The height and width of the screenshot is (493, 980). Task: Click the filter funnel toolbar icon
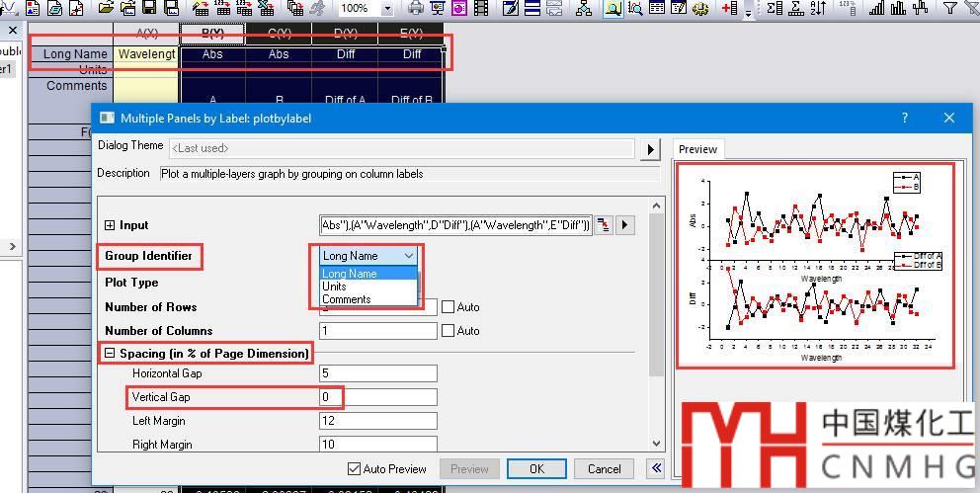(948, 9)
